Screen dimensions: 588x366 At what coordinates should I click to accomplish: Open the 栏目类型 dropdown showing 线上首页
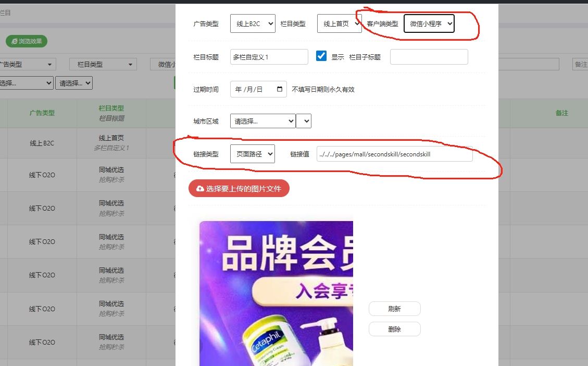click(x=339, y=23)
